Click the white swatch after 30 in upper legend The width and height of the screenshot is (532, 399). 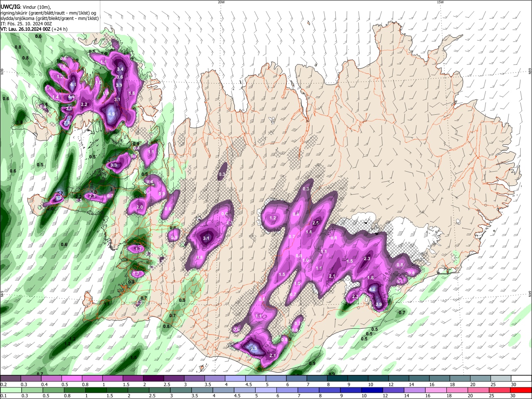521,378
